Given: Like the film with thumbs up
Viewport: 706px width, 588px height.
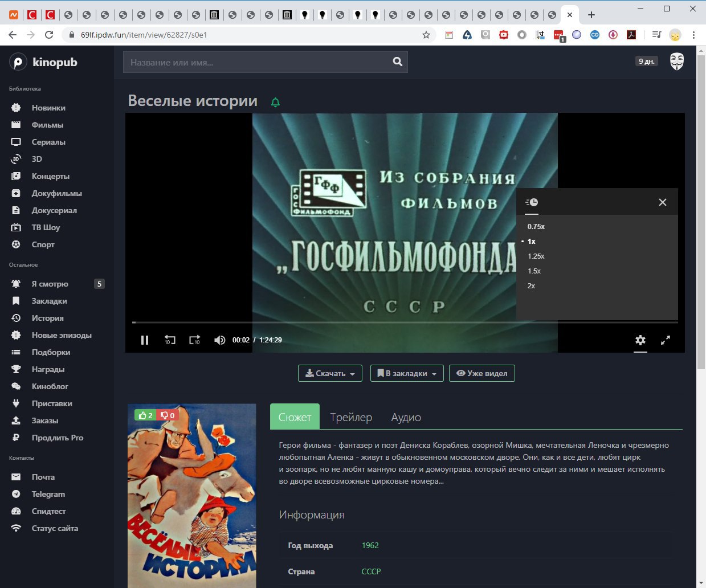Looking at the screenshot, I should click(x=145, y=415).
